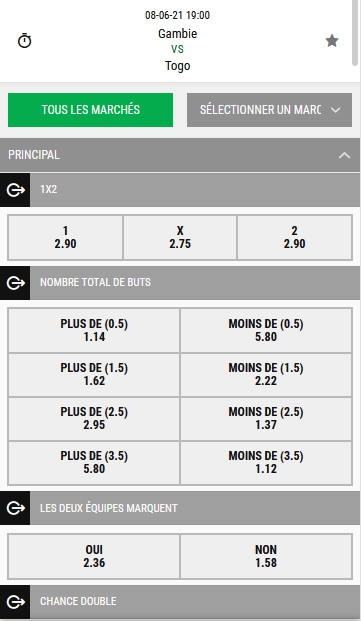
Task: Open the Sélectionner un marché dropdown
Action: click(269, 110)
